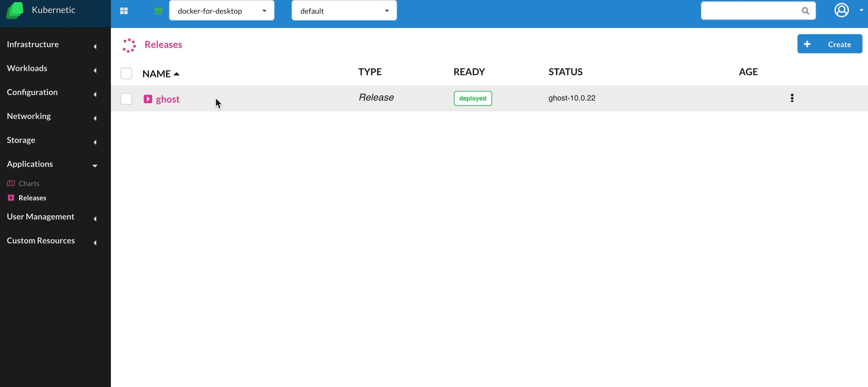The height and width of the screenshot is (387, 868).
Task: Open the Releases menu item
Action: pos(33,197)
